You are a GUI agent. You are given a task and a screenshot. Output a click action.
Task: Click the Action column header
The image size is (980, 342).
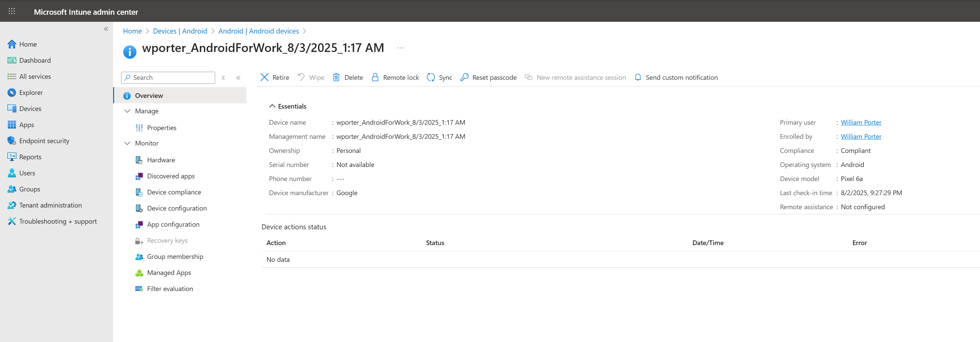coord(276,242)
